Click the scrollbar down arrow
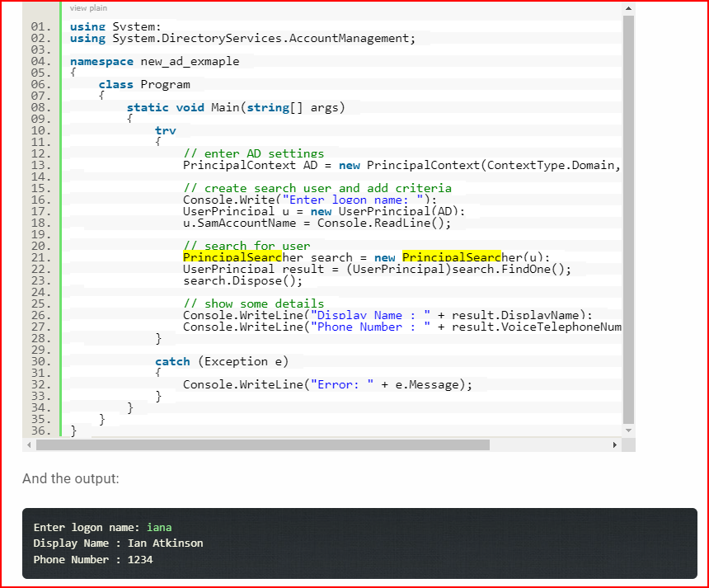Image resolution: width=709 pixels, height=588 pixels. (627, 429)
